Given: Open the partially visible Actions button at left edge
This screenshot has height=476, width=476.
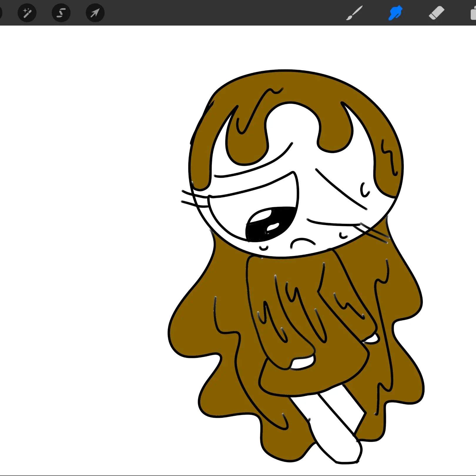Looking at the screenshot, I should 1,13.
